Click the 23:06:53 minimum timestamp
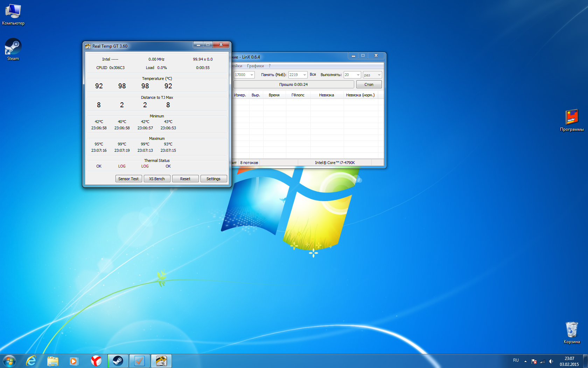588x368 pixels. (168, 128)
